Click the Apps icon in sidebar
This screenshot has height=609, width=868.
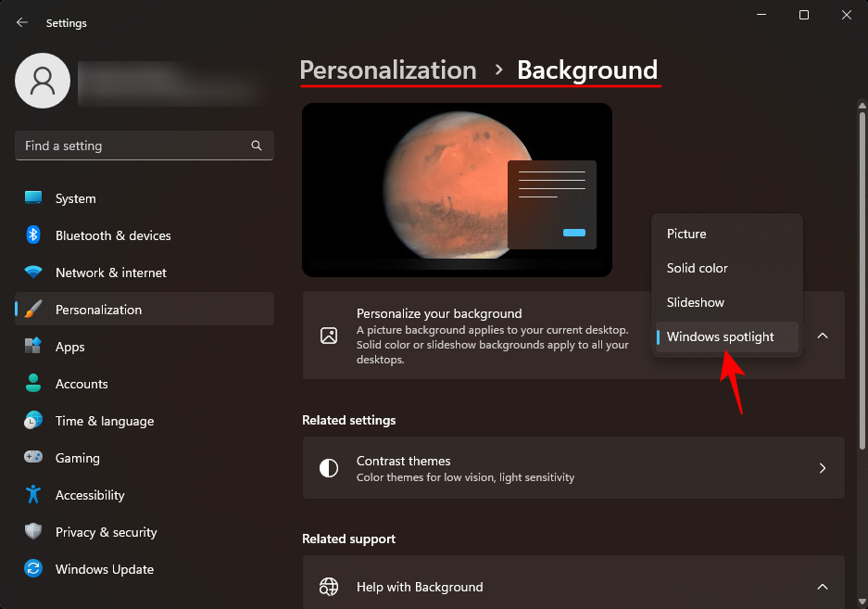(33, 346)
